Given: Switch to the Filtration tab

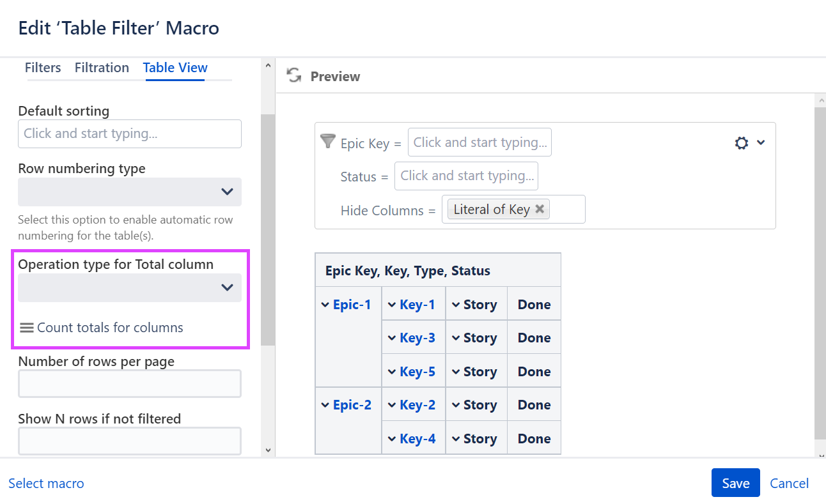Looking at the screenshot, I should pyautogui.click(x=102, y=67).
